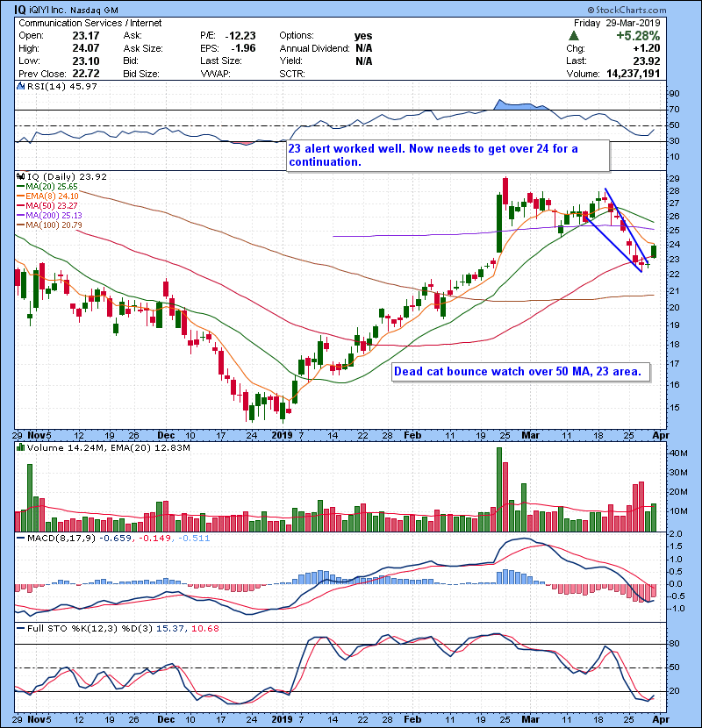Select the bold IQ ticker symbol heading
Image resolution: width=702 pixels, height=728 pixels.
(x=20, y=10)
